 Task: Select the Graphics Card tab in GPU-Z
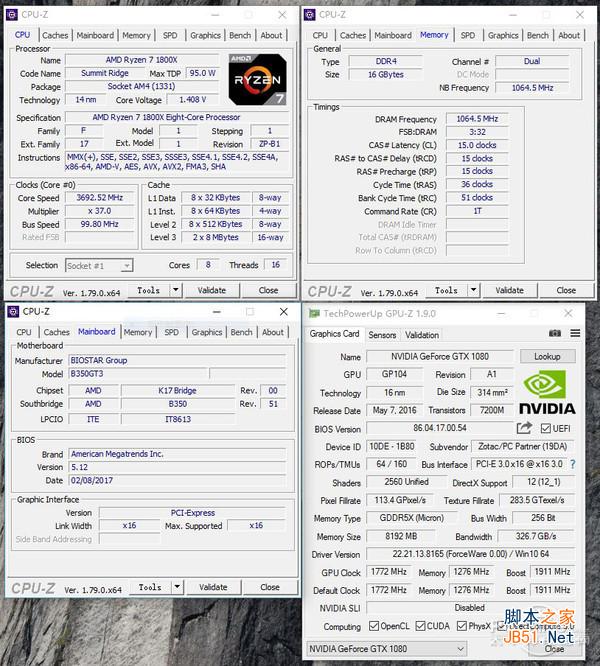pos(335,334)
